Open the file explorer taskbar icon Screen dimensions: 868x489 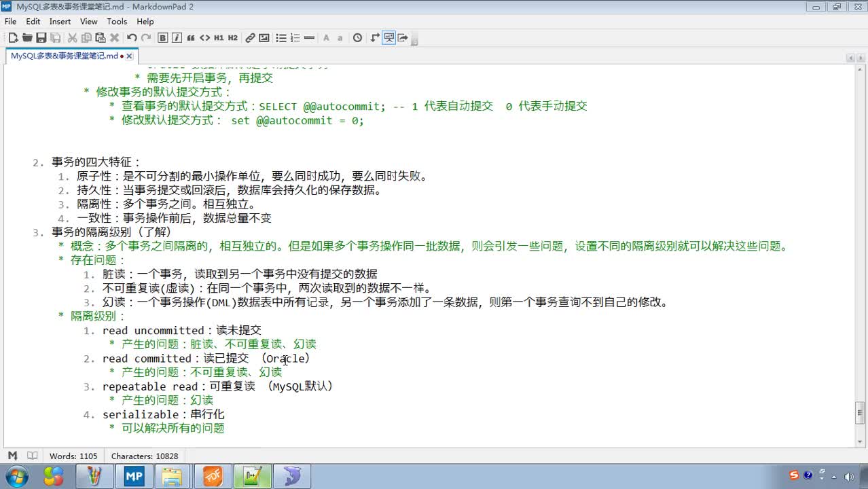click(x=173, y=476)
